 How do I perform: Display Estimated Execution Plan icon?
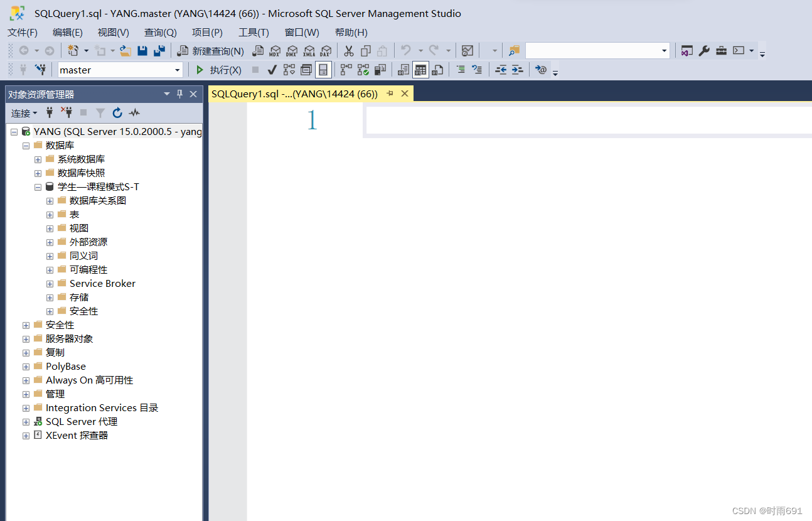pyautogui.click(x=289, y=70)
